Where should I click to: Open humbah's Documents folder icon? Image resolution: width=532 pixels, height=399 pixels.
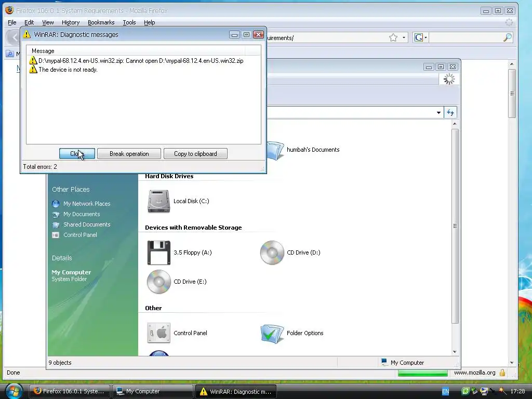pos(275,151)
